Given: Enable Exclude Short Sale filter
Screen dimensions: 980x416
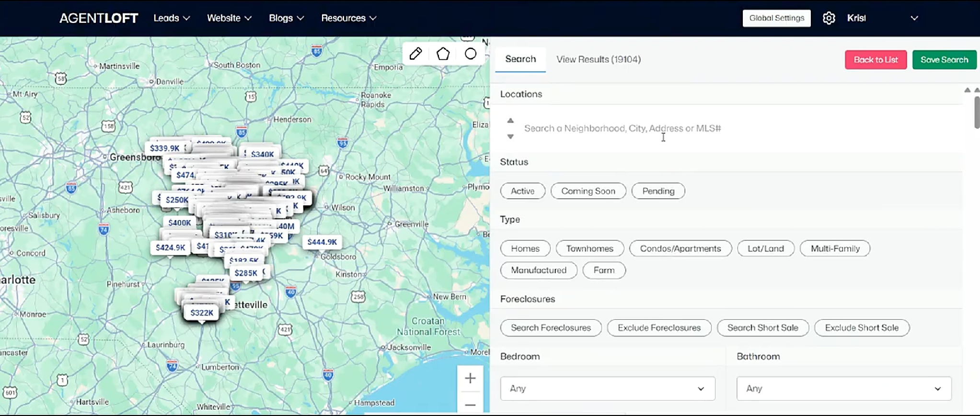Looking at the screenshot, I should 862,328.
